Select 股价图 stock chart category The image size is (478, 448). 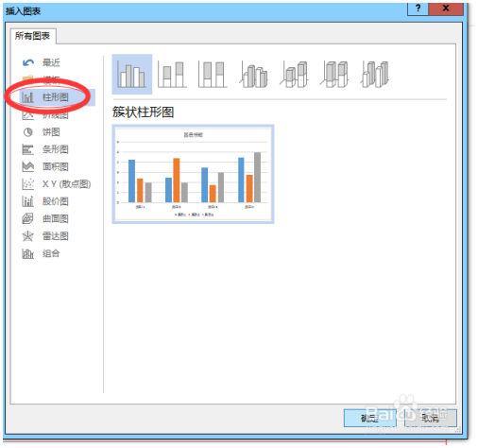[x=57, y=201]
